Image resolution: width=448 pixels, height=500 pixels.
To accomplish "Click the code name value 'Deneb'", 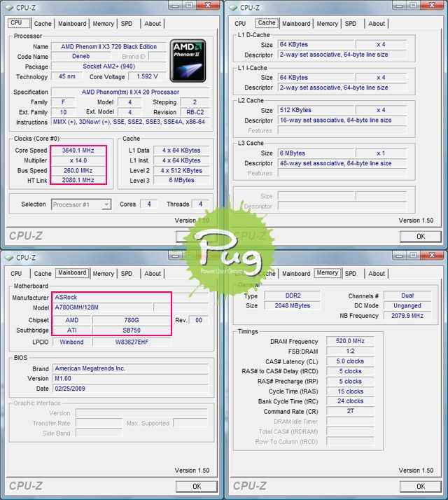I will (80, 56).
